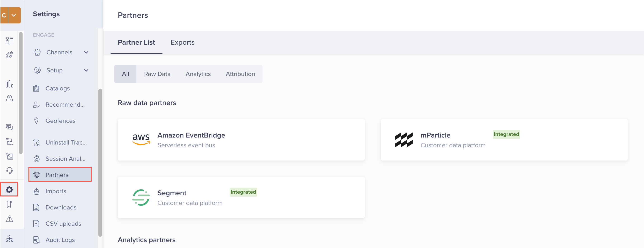Switch to the Exports tab
The height and width of the screenshot is (248, 644).
coord(182,42)
